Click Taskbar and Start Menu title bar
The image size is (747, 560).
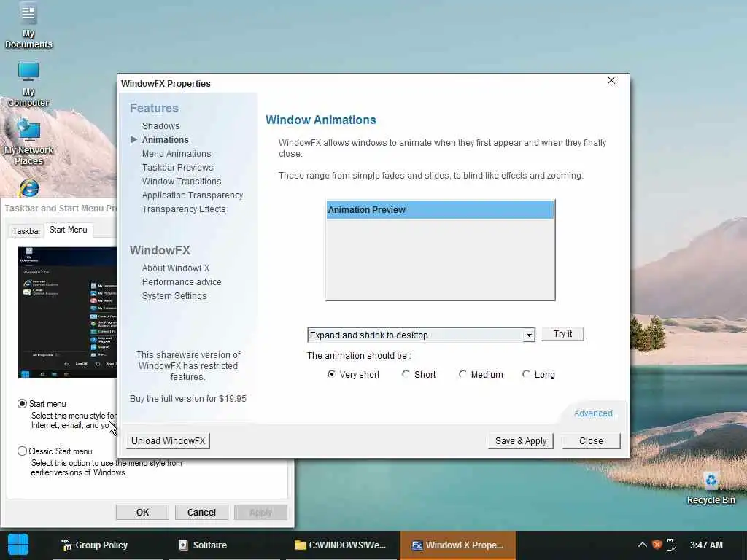click(x=60, y=208)
